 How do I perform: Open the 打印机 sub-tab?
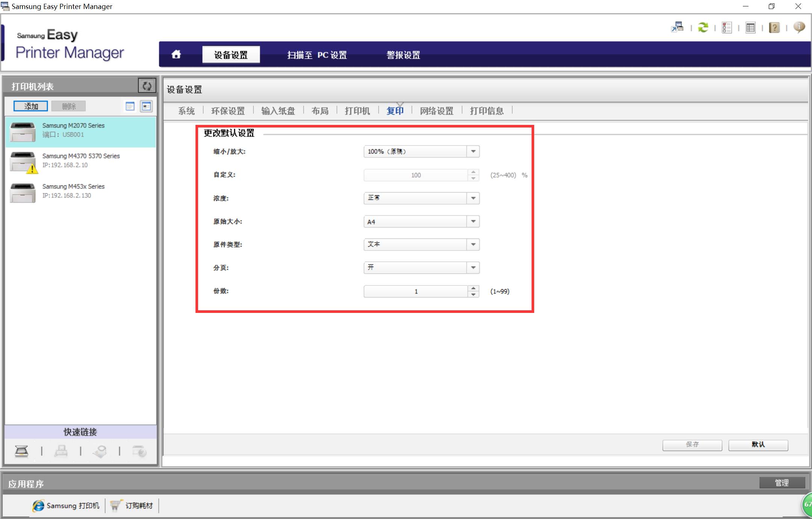[x=357, y=111]
